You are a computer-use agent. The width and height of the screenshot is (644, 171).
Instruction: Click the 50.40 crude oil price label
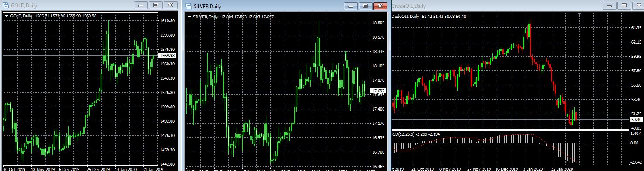(636, 119)
